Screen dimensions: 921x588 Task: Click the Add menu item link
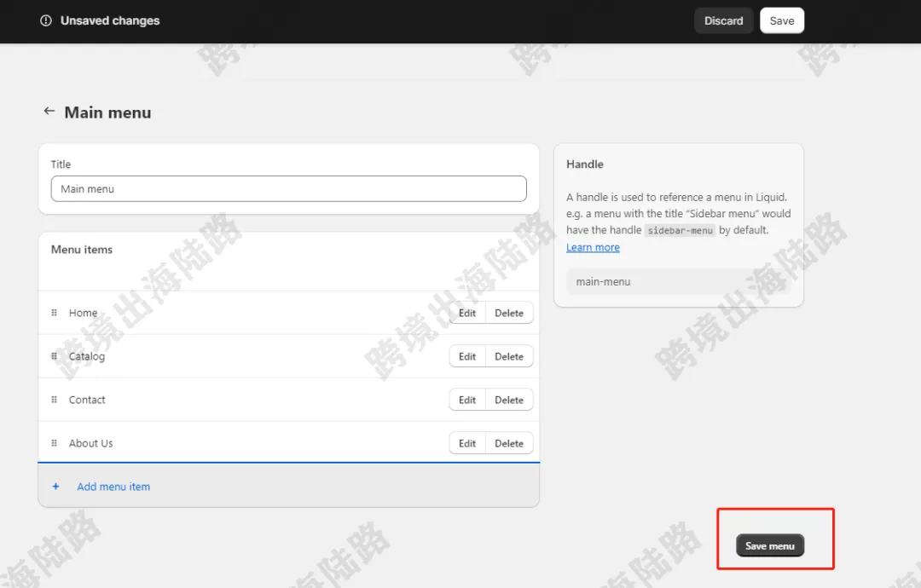[x=113, y=487]
